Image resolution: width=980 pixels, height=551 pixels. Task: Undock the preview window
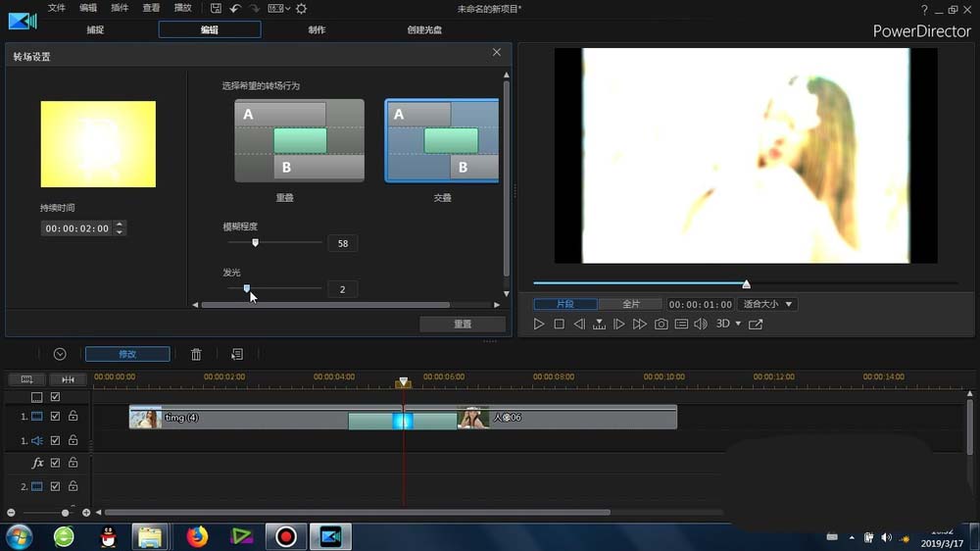756,324
